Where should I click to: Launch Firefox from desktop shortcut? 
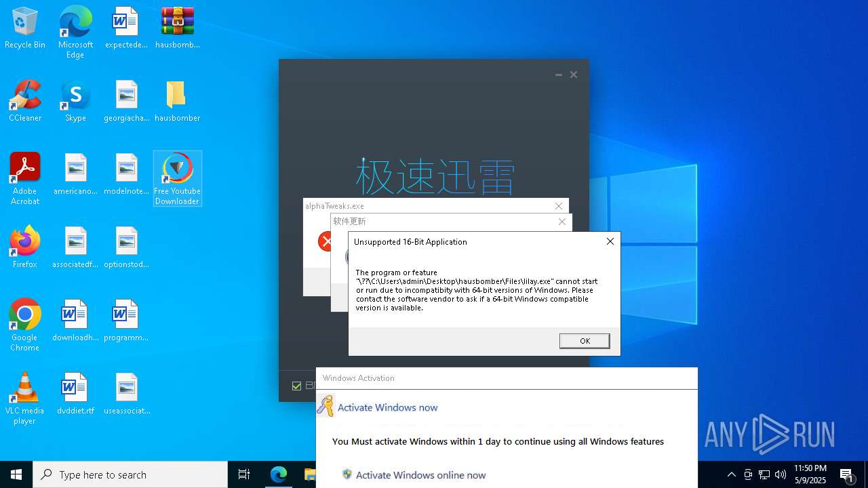point(25,248)
